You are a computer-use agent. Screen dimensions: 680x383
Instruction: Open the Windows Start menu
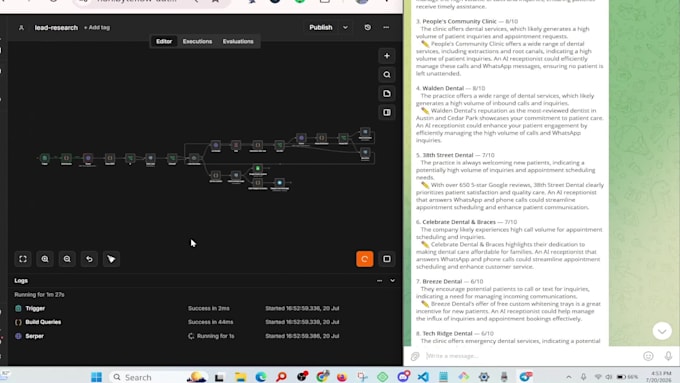click(x=96, y=377)
